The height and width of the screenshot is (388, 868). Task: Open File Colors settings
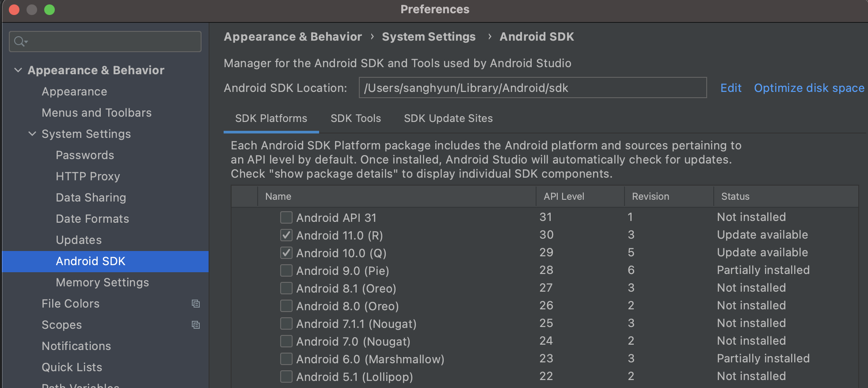coord(71,304)
